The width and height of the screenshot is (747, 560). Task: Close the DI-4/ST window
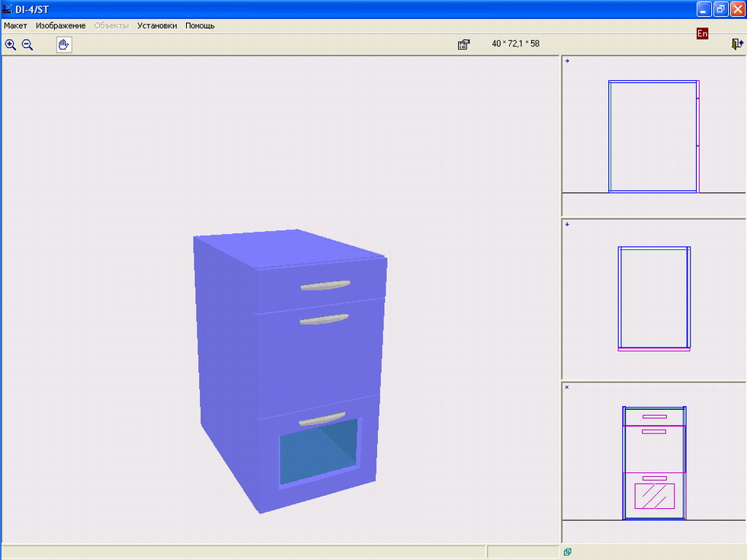click(x=738, y=9)
